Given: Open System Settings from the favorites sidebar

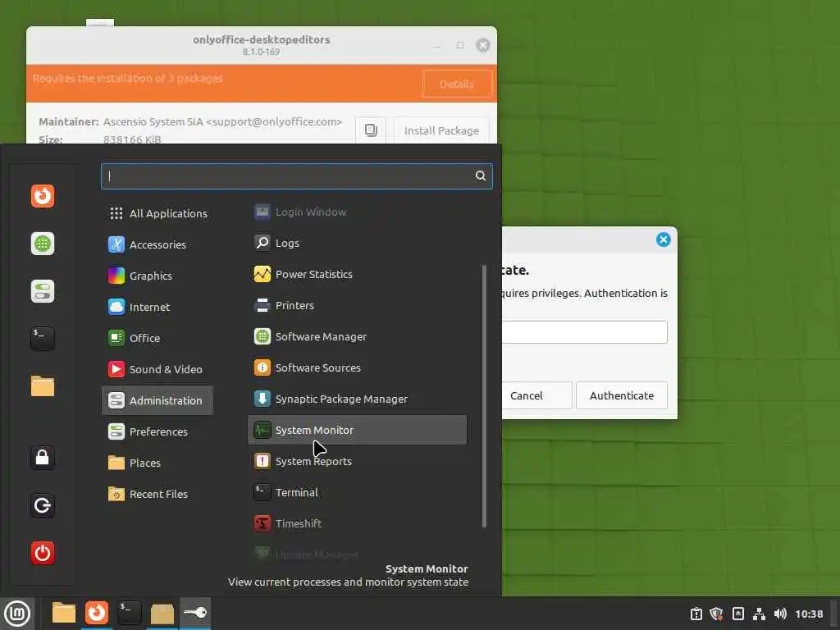Looking at the screenshot, I should [43, 291].
